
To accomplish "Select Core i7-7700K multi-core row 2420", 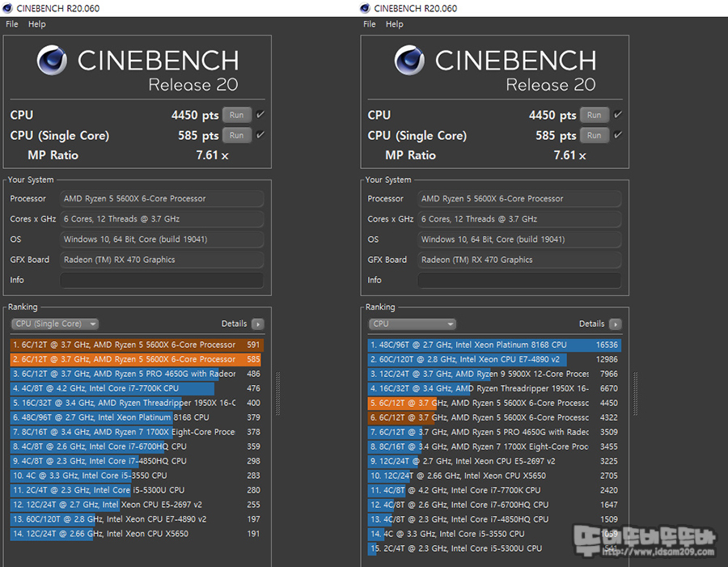I will pyautogui.click(x=494, y=490).
